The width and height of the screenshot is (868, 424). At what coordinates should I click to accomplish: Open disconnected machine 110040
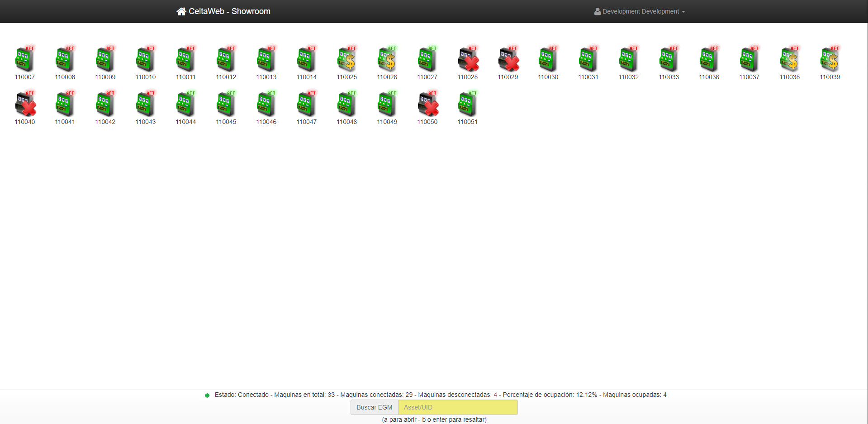(25, 104)
